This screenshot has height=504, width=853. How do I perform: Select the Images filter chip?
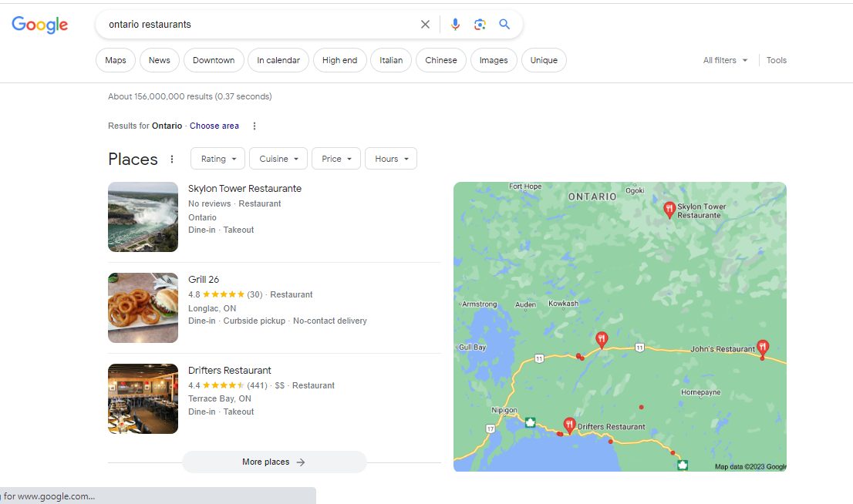(494, 60)
